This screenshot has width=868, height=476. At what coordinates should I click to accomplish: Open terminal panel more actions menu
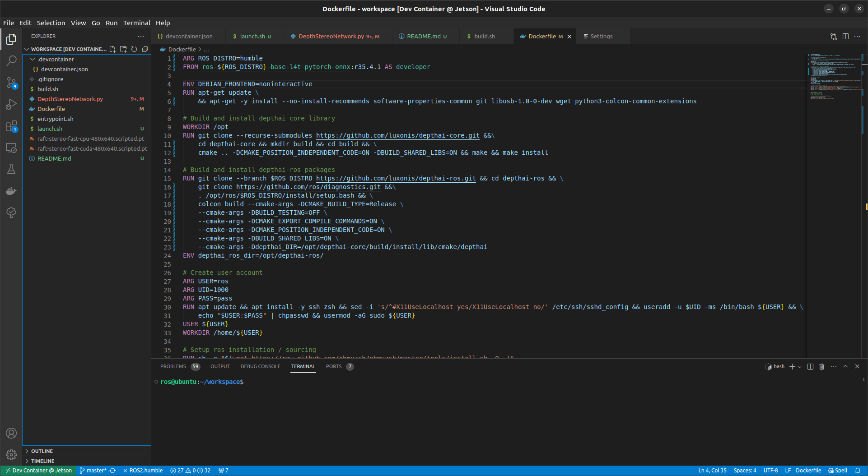click(834, 367)
